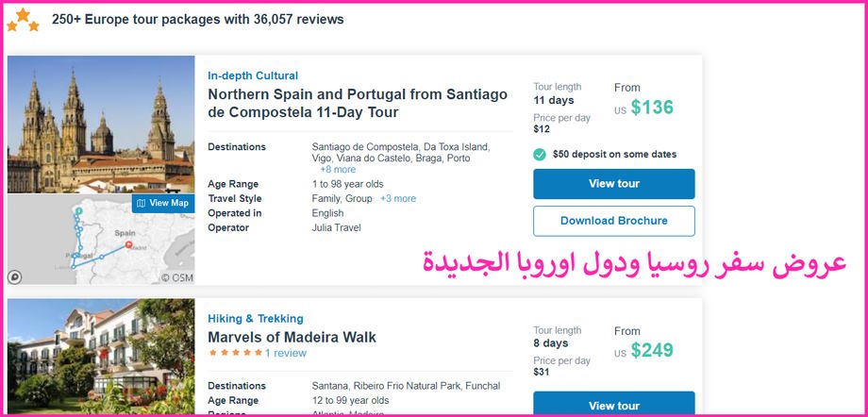Expand '+3 more' travel styles
The height and width of the screenshot is (417, 868).
click(397, 198)
